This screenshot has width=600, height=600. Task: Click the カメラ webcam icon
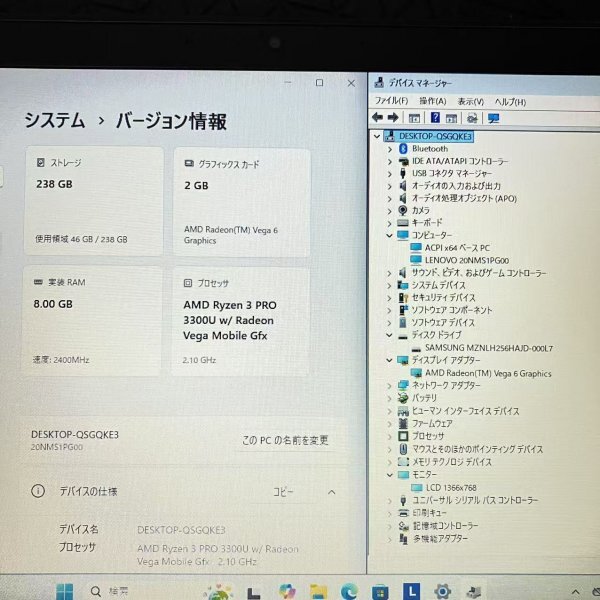403,210
